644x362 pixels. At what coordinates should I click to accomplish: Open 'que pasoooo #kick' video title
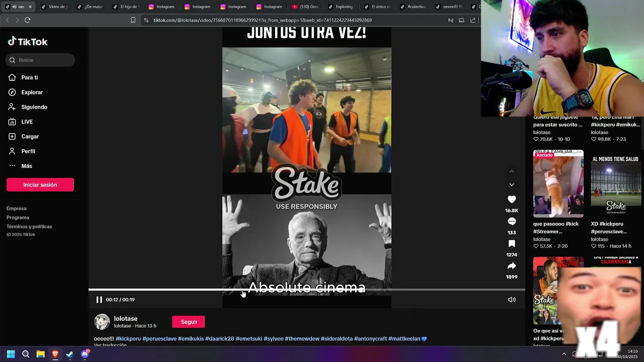(556, 228)
